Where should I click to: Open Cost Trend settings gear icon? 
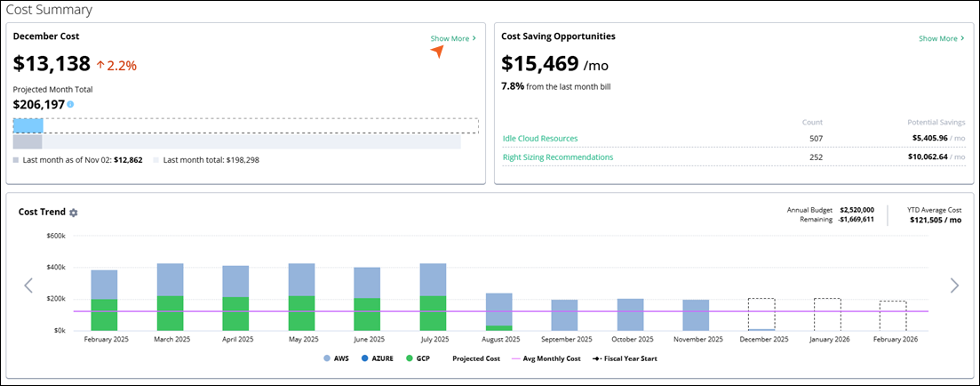[x=74, y=213]
